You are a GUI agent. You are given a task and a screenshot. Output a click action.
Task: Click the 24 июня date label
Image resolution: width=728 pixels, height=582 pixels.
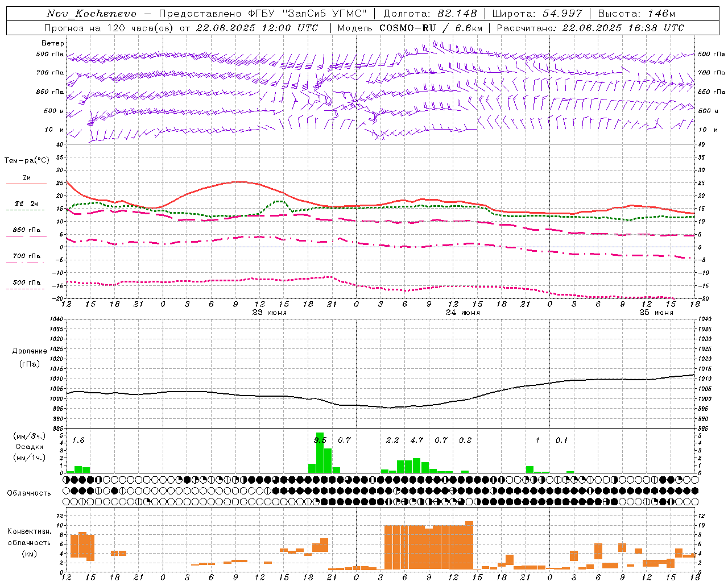[x=462, y=313]
